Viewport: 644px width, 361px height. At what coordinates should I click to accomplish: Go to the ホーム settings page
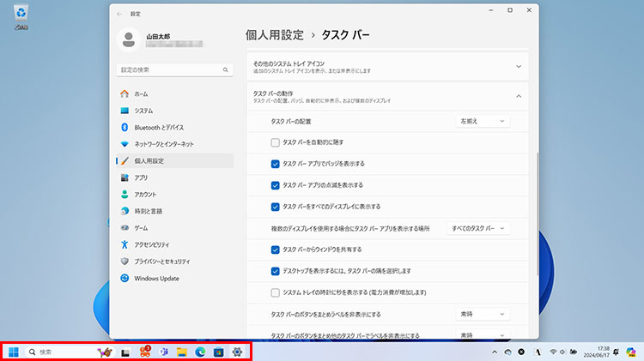pos(141,93)
